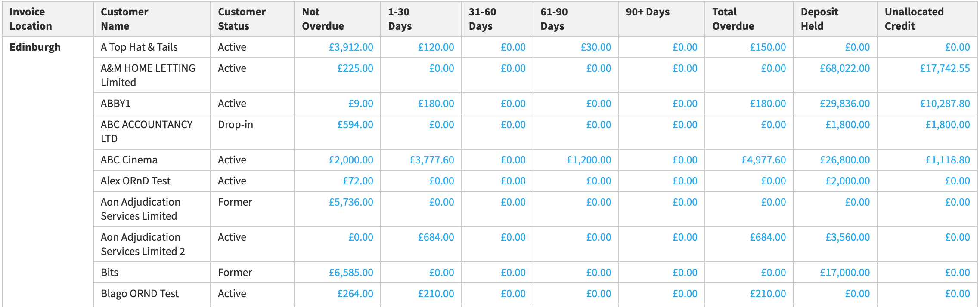
Task: Click Blago ORND Test not overdue £264.00
Action: (x=355, y=294)
